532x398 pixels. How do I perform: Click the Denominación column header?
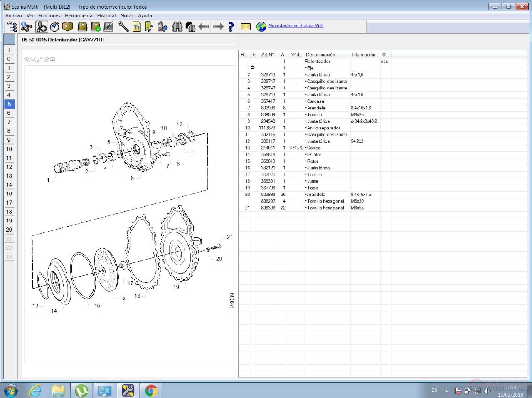(x=320, y=55)
